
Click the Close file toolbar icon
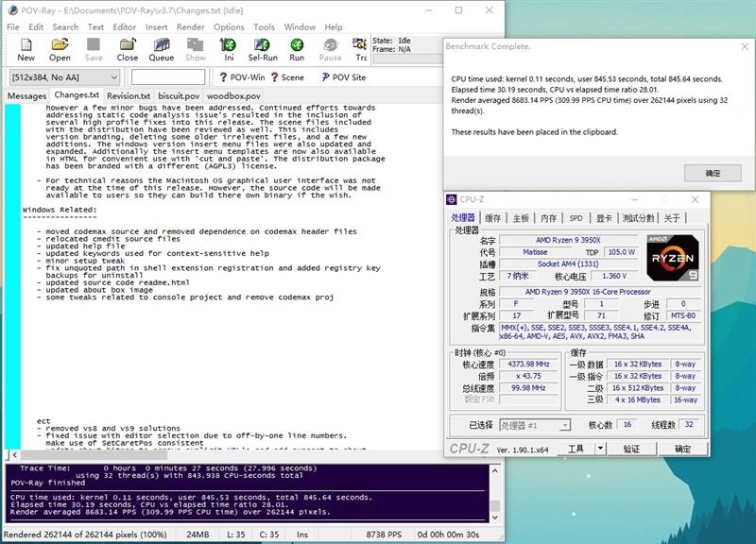[128, 49]
